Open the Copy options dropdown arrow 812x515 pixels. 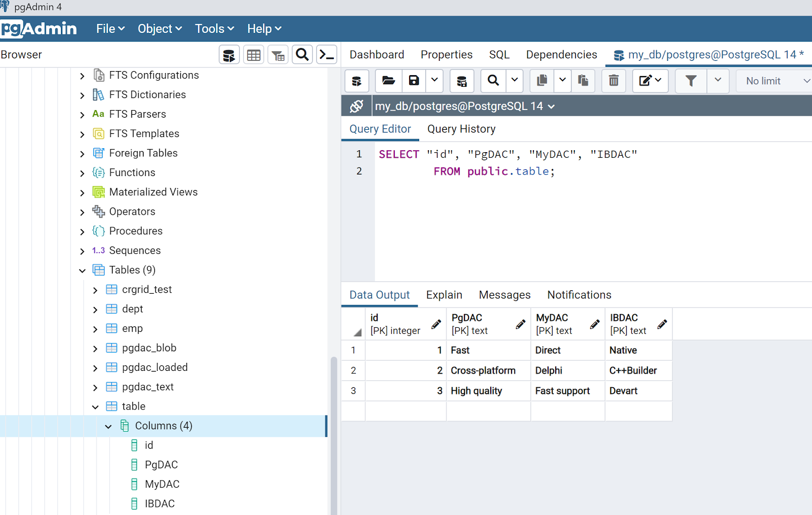click(x=562, y=81)
